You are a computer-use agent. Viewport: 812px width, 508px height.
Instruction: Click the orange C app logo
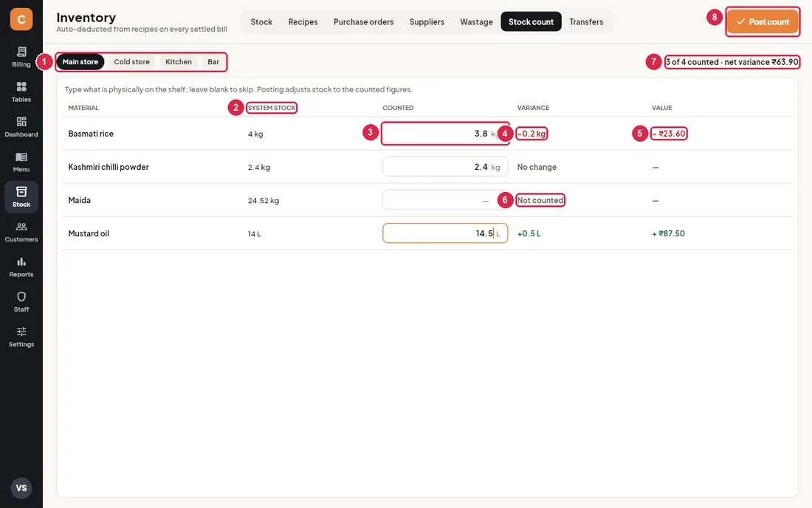pos(21,19)
